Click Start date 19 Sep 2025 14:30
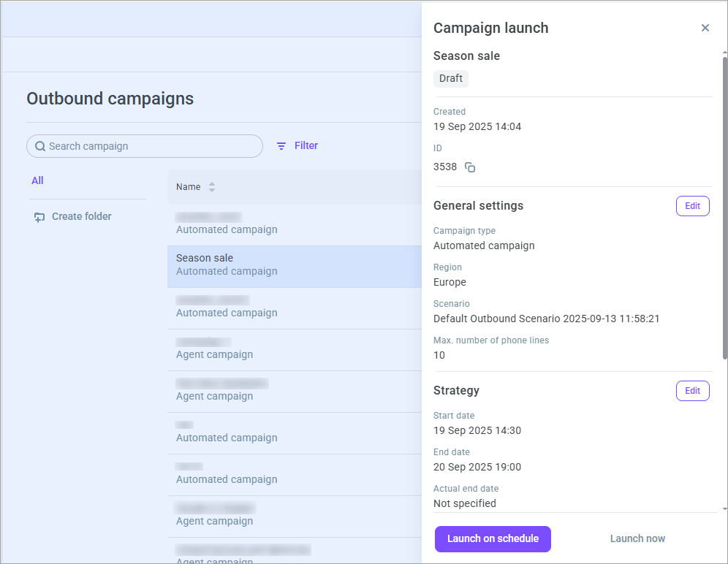The width and height of the screenshot is (728, 564). (x=477, y=431)
